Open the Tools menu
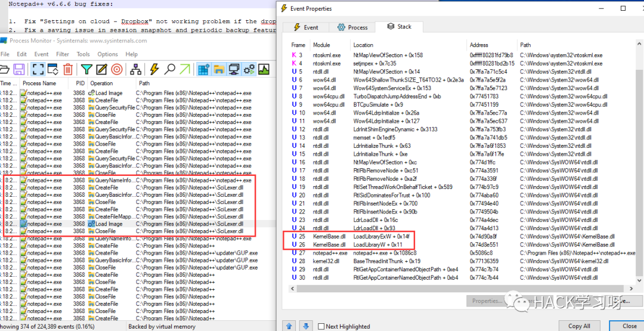The width and height of the screenshot is (644, 331). 83,54
